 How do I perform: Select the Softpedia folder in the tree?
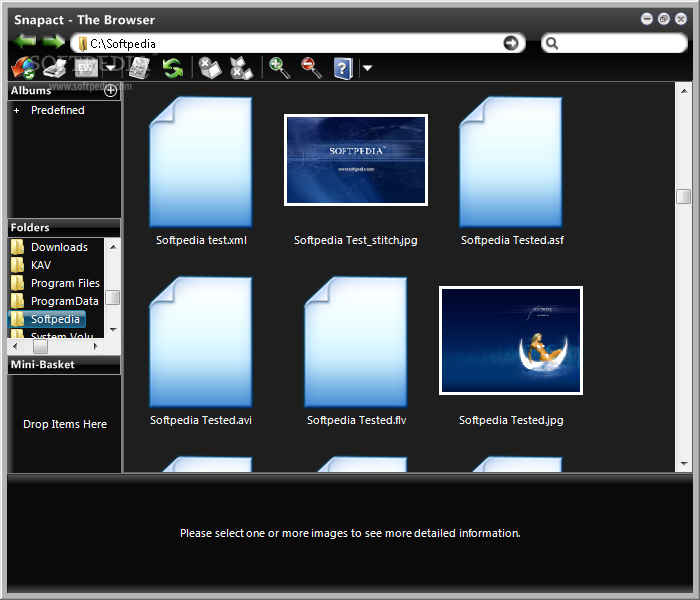(x=47, y=319)
